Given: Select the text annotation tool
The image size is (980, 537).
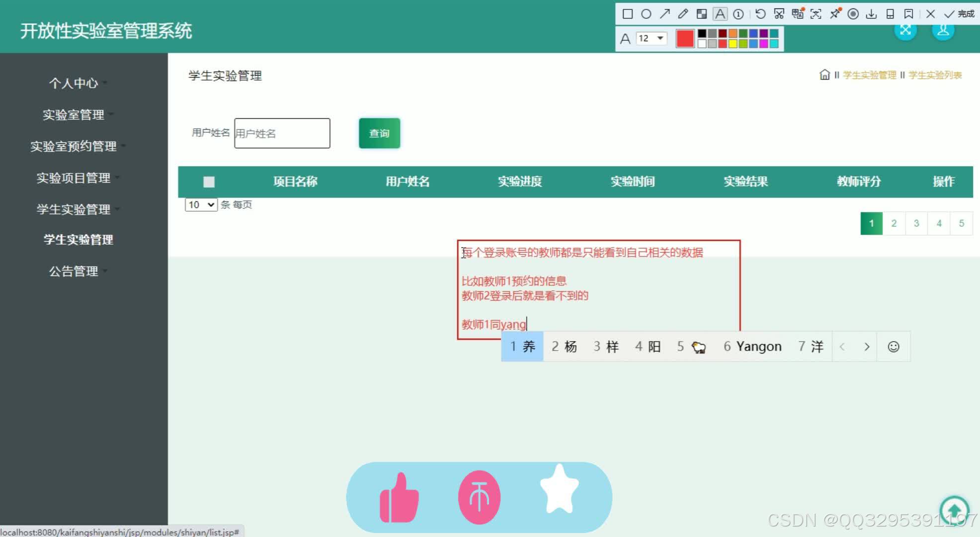Looking at the screenshot, I should tap(720, 14).
